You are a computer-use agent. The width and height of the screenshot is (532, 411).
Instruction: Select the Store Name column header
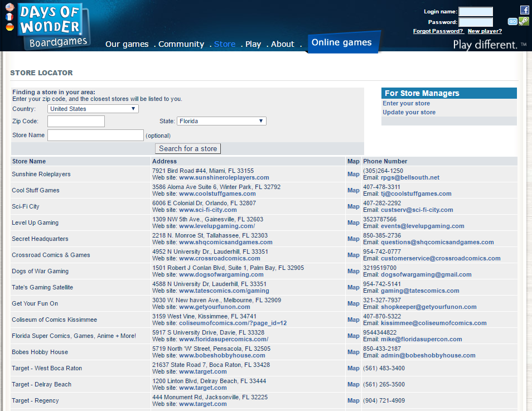(x=29, y=162)
